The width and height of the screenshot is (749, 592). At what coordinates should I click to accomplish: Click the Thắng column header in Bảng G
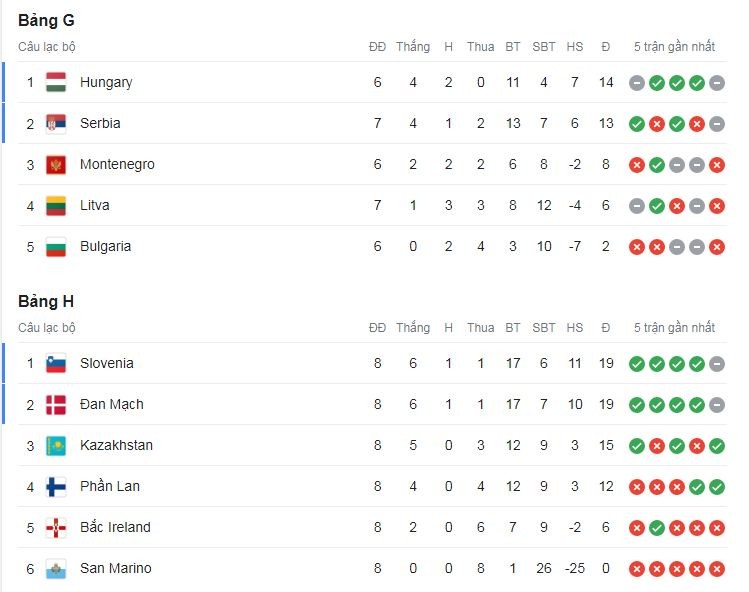click(412, 46)
